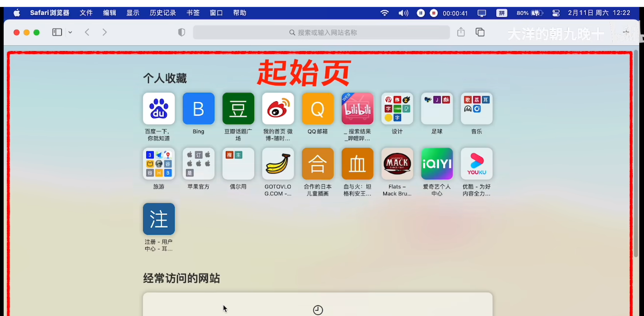This screenshot has width=644, height=316.
Task: Open the sidebar tab group dropdown arrow
Action: tap(70, 32)
